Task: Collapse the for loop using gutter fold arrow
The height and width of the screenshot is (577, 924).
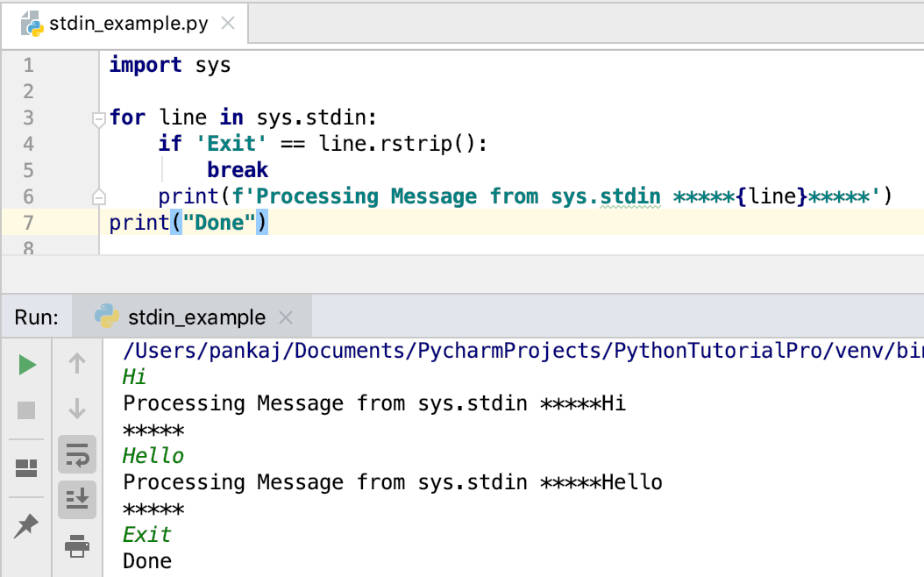Action: (x=98, y=116)
